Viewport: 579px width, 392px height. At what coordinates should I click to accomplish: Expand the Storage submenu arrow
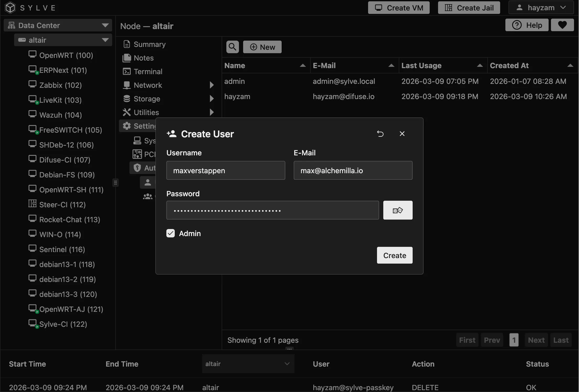[212, 99]
